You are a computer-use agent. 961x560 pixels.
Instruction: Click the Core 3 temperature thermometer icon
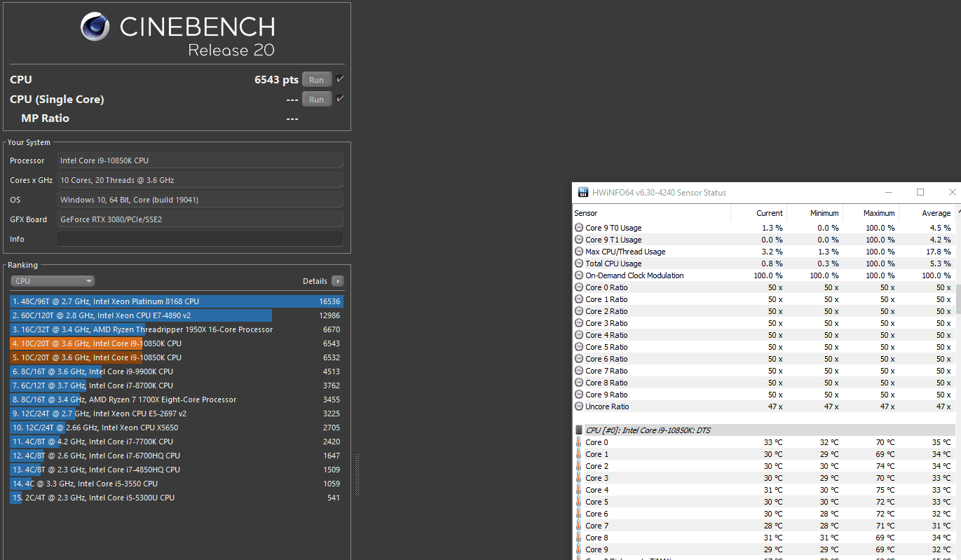pos(579,478)
